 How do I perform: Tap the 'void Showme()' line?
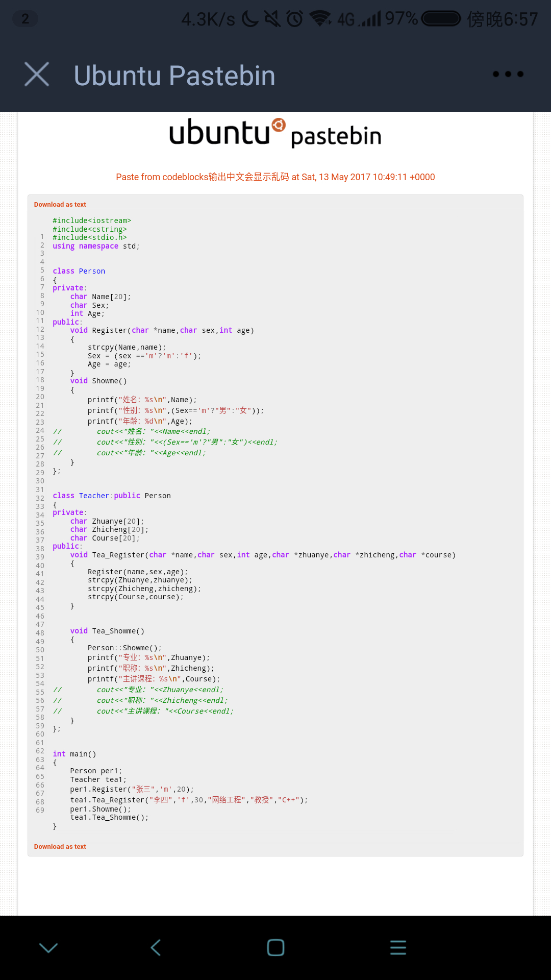point(98,381)
